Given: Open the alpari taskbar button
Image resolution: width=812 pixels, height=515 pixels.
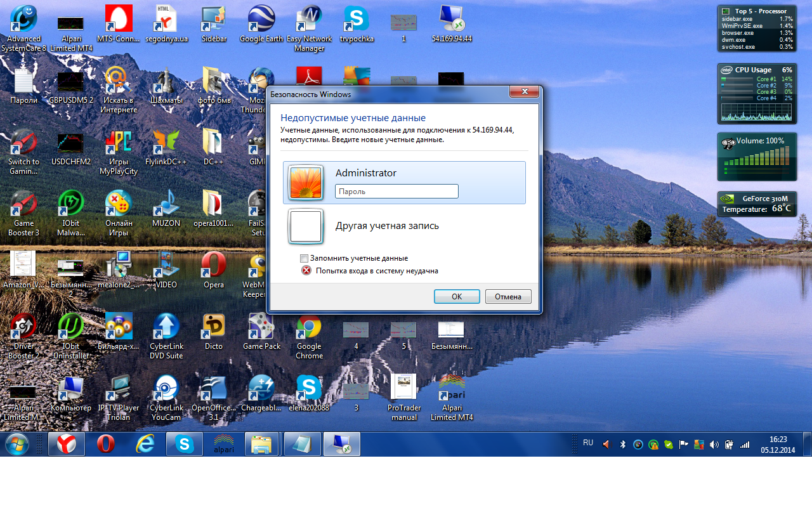Looking at the screenshot, I should coord(223,445).
